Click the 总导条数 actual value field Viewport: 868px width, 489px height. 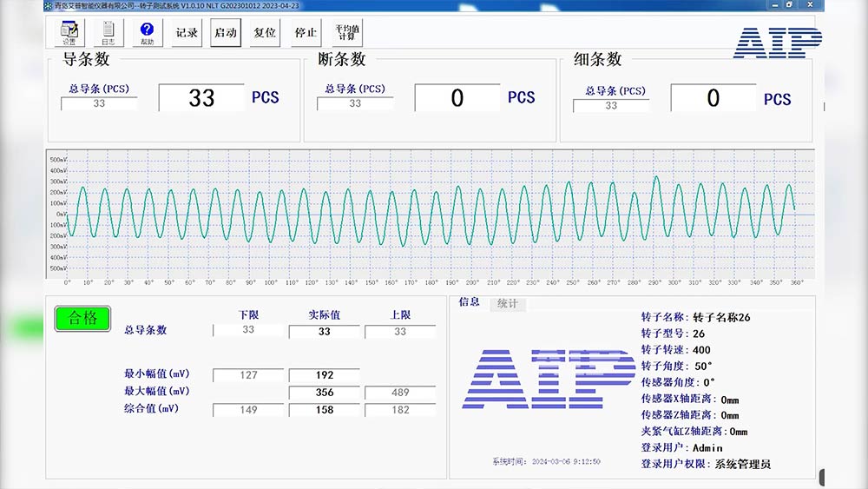(324, 331)
